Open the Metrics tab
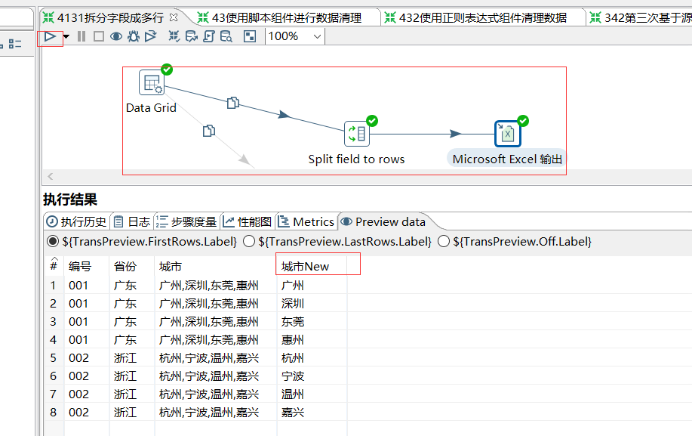Screen dimensions: 693x436 [x=306, y=222]
